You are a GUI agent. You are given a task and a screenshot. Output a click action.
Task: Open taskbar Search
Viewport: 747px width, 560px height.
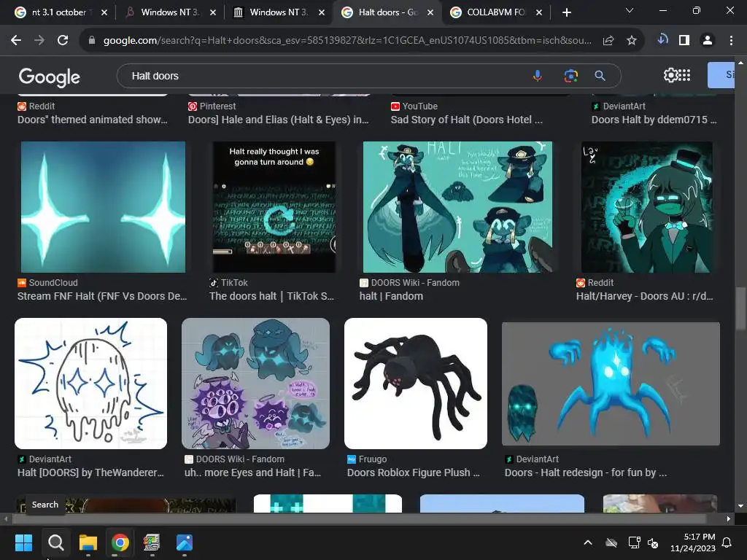tap(55, 542)
